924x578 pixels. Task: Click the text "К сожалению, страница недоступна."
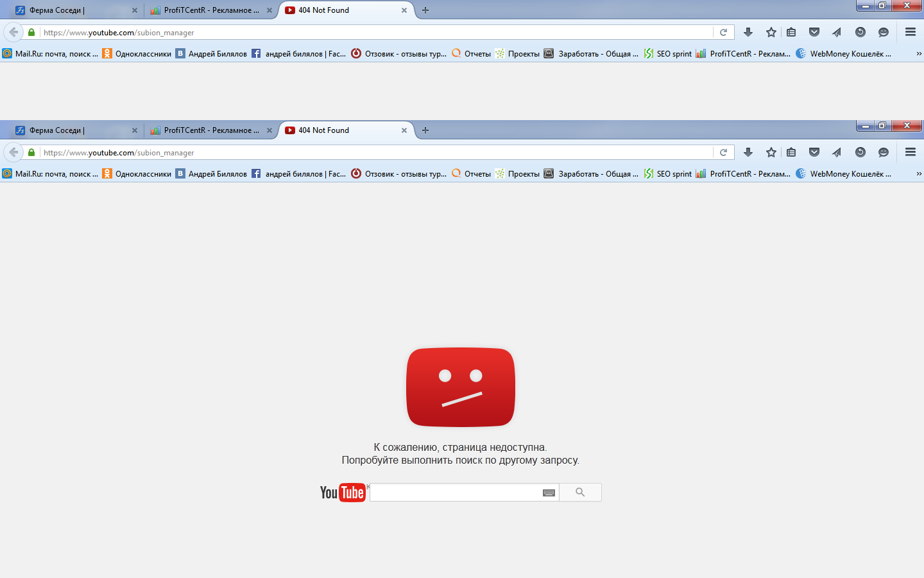[x=461, y=447]
